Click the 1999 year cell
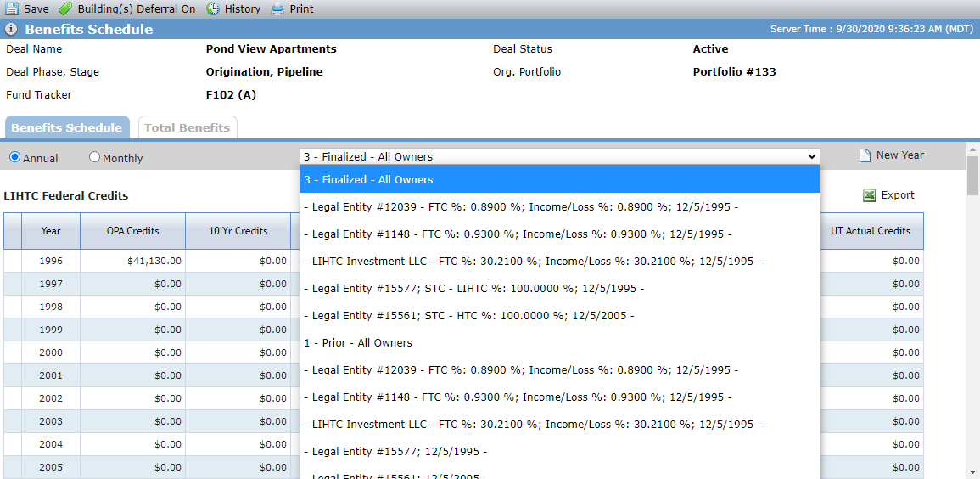This screenshot has width=980, height=479. click(x=51, y=330)
